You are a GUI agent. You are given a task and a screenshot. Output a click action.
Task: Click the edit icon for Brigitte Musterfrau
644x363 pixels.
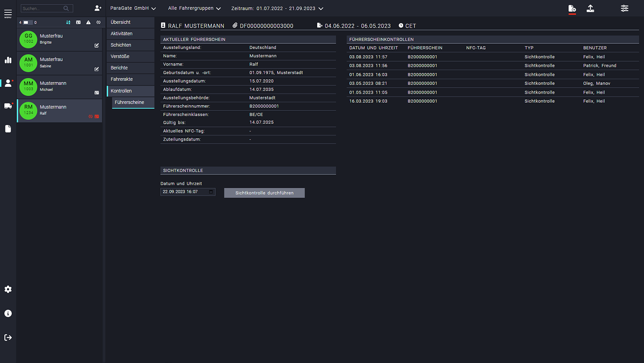coord(97,46)
